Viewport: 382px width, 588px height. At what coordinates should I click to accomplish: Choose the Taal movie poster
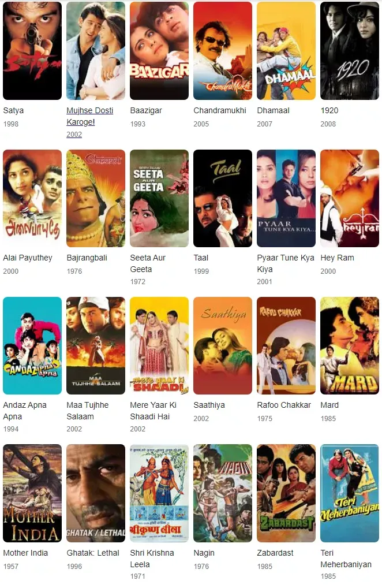pyautogui.click(x=223, y=198)
